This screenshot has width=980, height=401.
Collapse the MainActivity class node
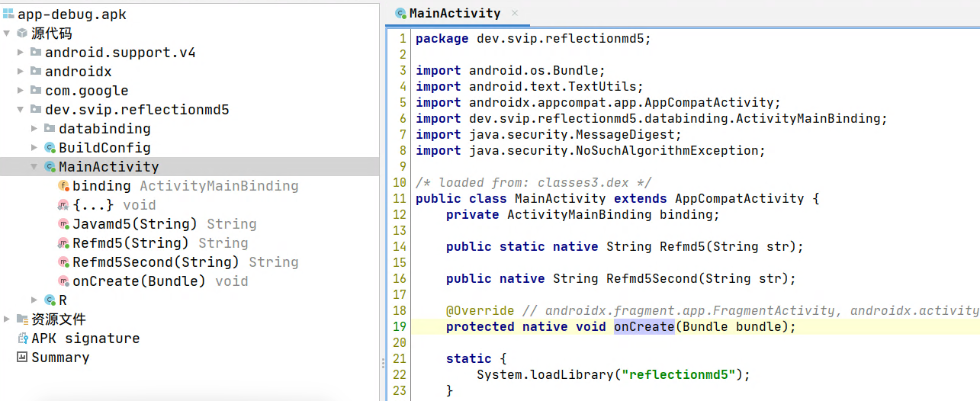click(34, 167)
